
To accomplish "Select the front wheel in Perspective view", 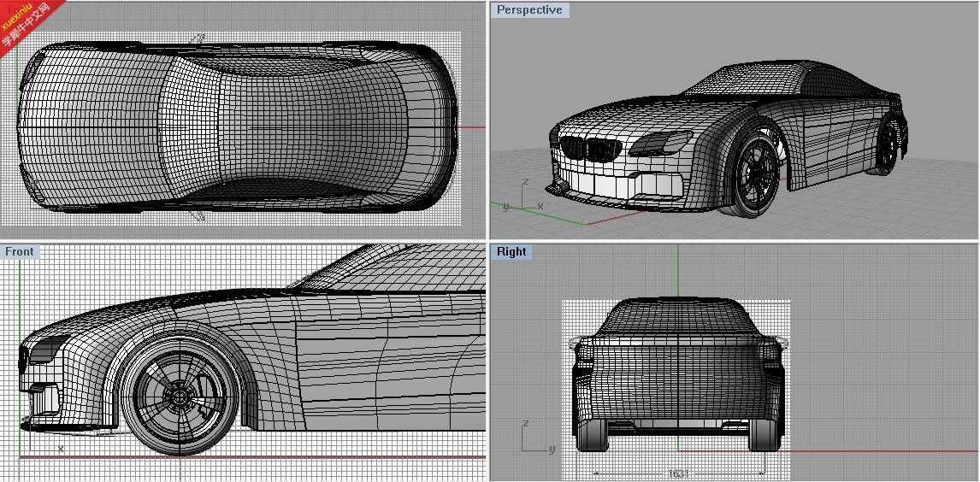I will [753, 173].
